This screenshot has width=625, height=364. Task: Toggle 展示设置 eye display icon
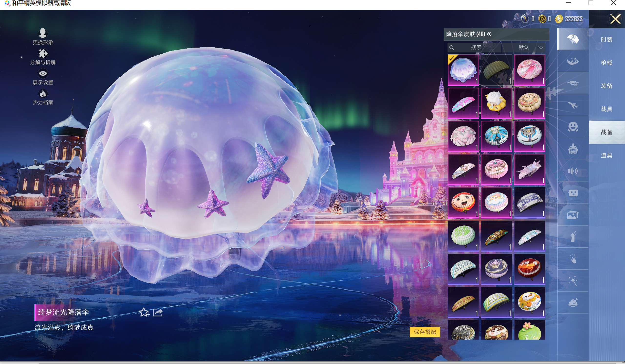[x=43, y=74]
